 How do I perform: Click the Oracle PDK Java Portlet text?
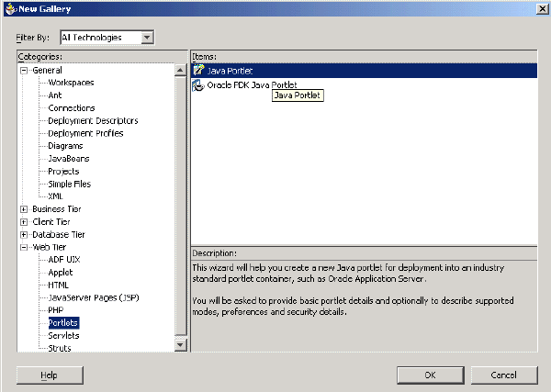tap(252, 85)
